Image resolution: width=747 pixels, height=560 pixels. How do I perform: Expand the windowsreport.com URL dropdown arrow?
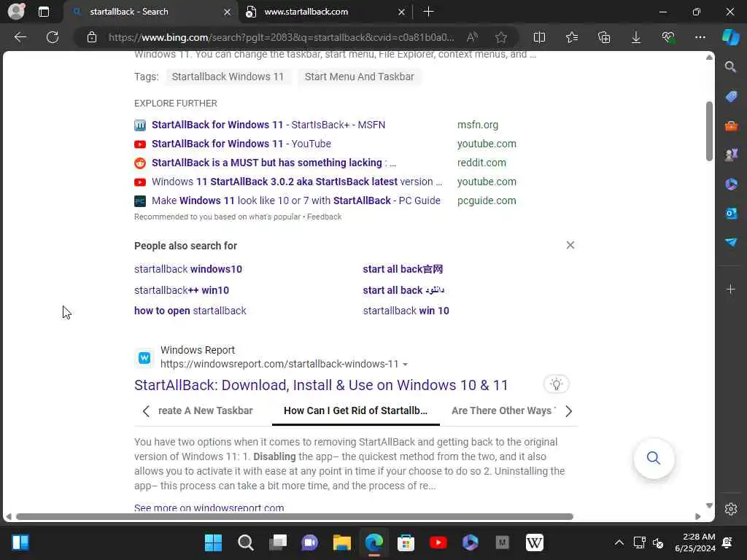406,365
